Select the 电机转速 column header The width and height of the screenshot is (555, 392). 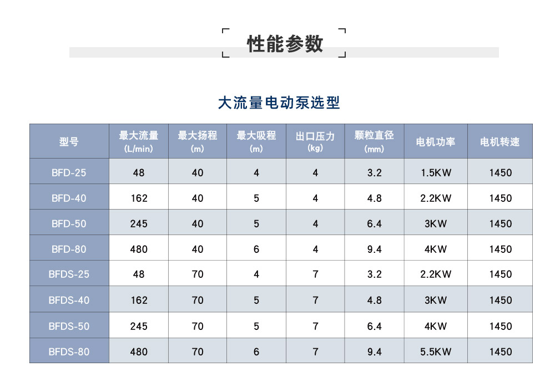point(500,141)
